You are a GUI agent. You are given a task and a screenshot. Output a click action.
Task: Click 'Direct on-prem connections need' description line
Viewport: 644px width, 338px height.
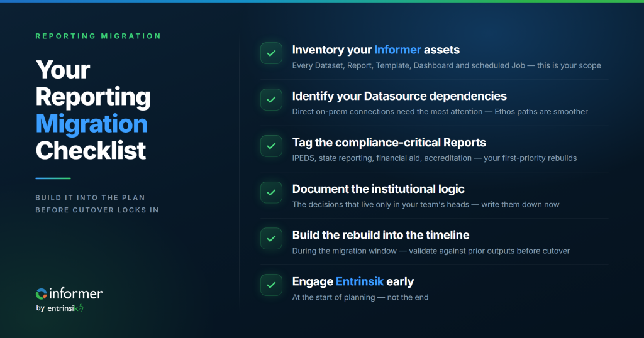(x=440, y=112)
